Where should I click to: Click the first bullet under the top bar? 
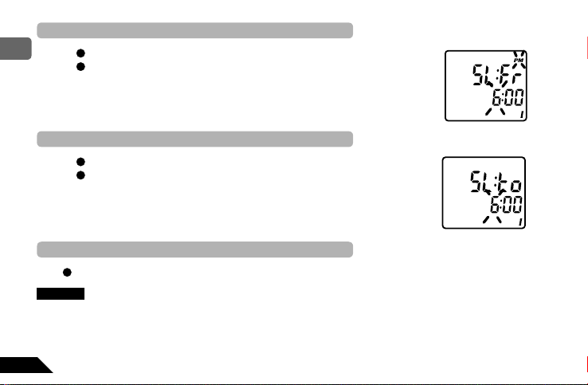click(x=80, y=53)
